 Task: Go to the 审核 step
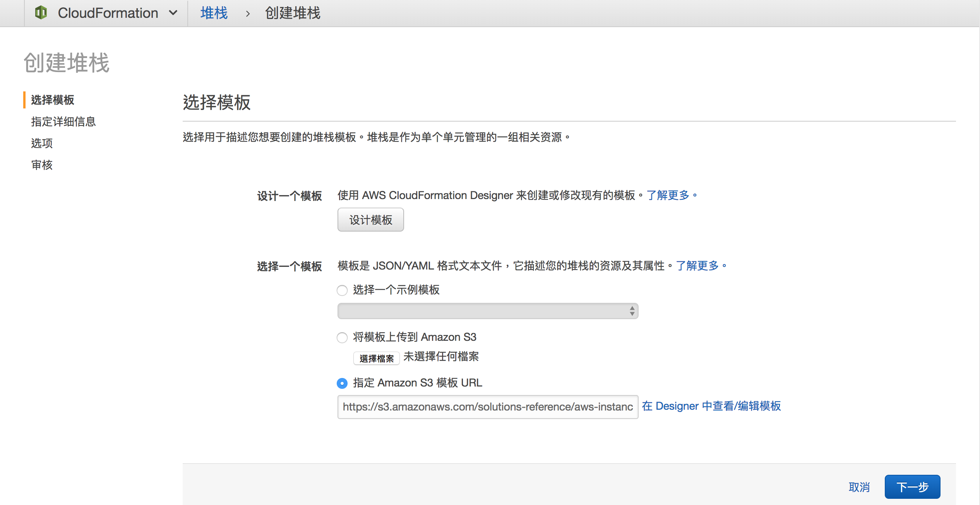pyautogui.click(x=42, y=165)
